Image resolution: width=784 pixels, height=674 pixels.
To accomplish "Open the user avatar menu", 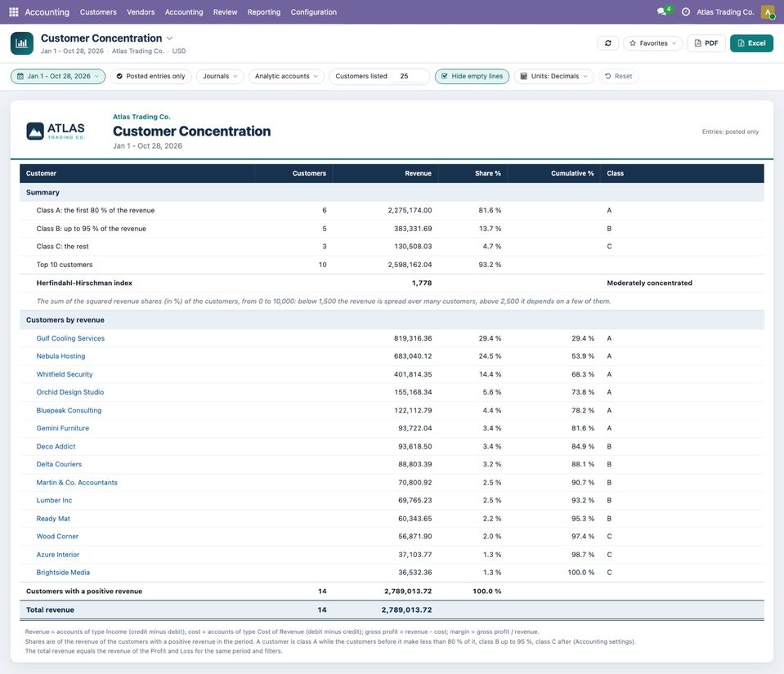I will pyautogui.click(x=768, y=12).
